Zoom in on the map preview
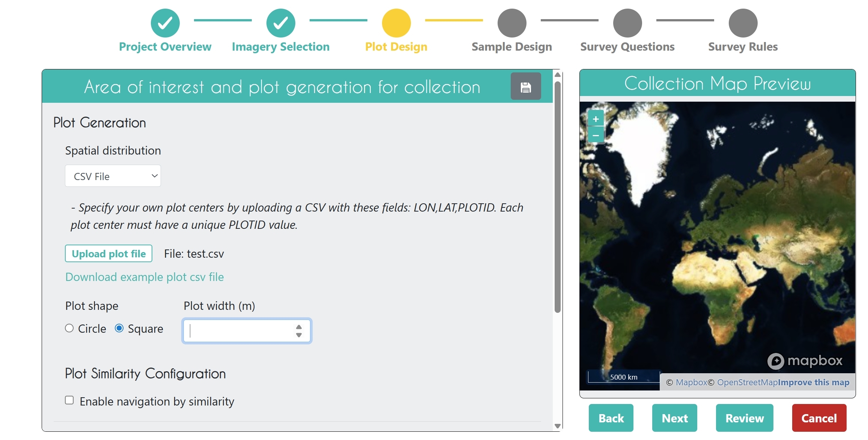This screenshot has height=440, width=868. pos(596,119)
